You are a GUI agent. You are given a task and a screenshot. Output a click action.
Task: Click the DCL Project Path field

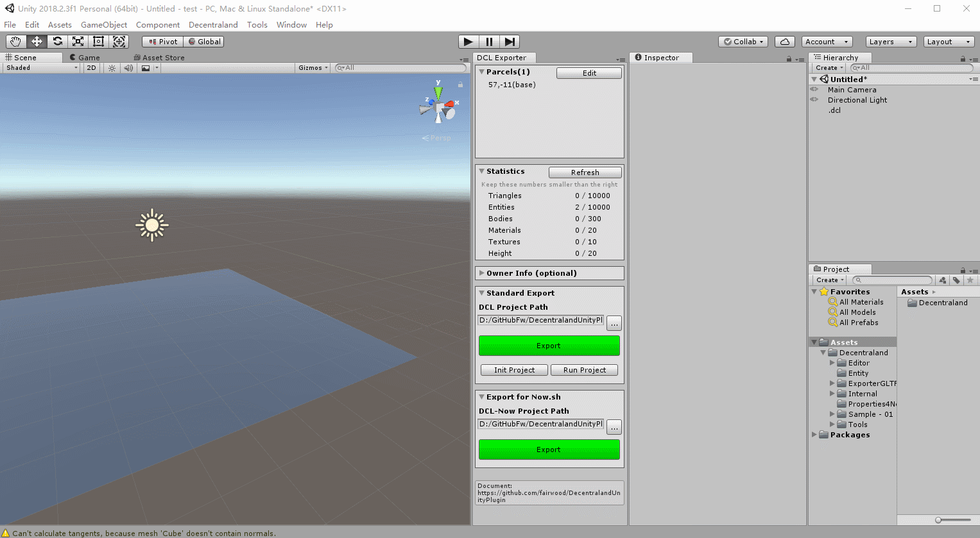pos(541,320)
